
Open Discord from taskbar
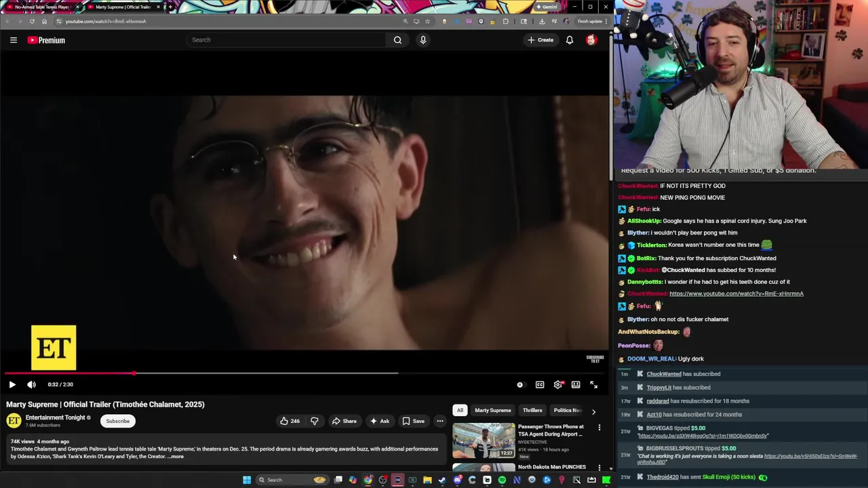pos(458,480)
